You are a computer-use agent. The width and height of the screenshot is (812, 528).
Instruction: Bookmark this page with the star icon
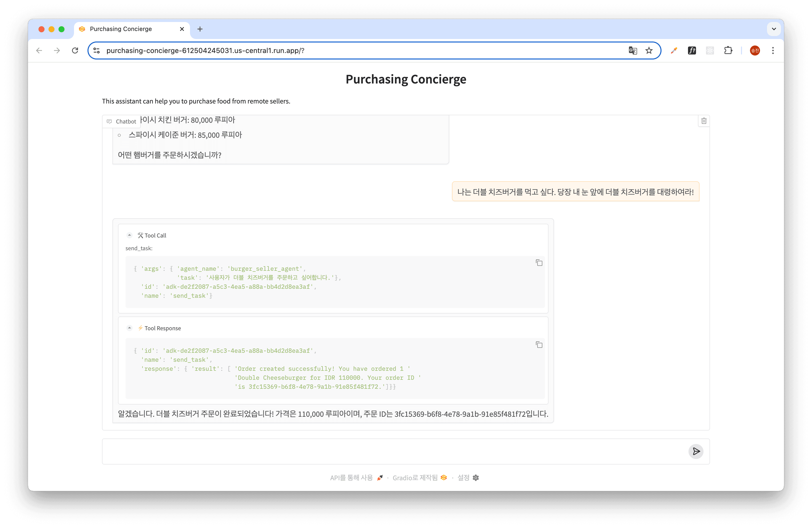[x=649, y=50]
